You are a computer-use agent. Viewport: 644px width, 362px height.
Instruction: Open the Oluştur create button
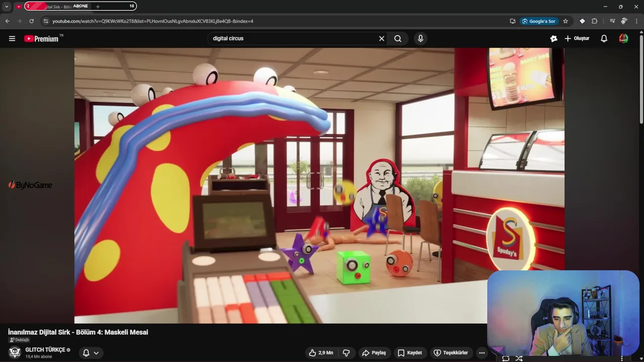(577, 38)
